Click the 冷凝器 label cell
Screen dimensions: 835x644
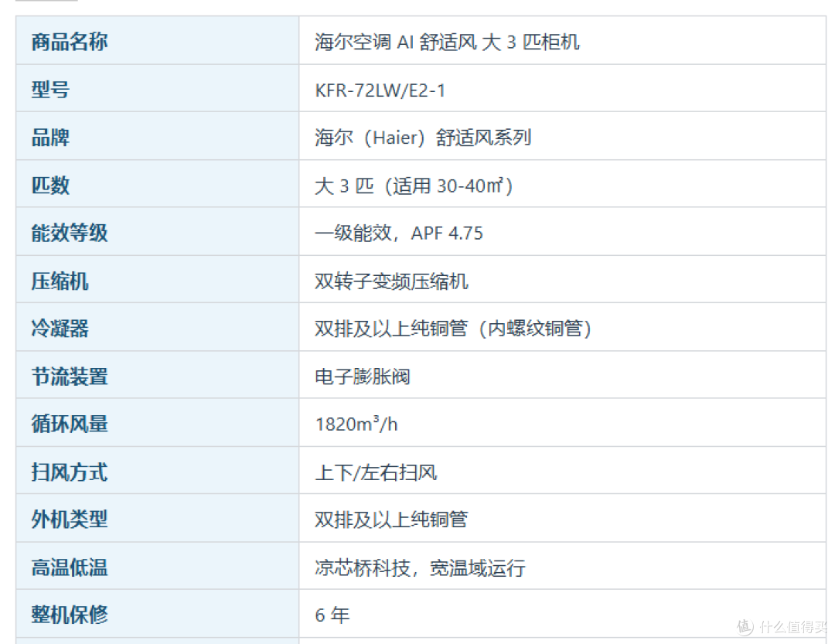(x=157, y=327)
